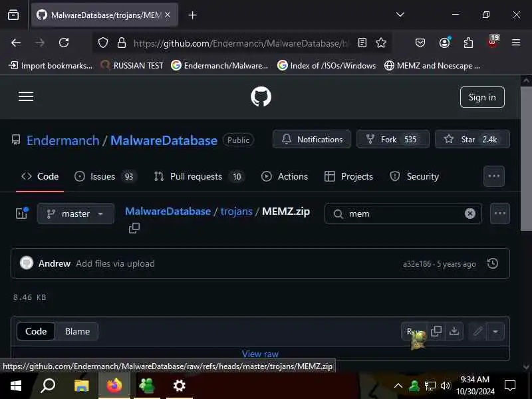Open MalwareDatabase repository title link
532x399 pixels.
(x=164, y=140)
